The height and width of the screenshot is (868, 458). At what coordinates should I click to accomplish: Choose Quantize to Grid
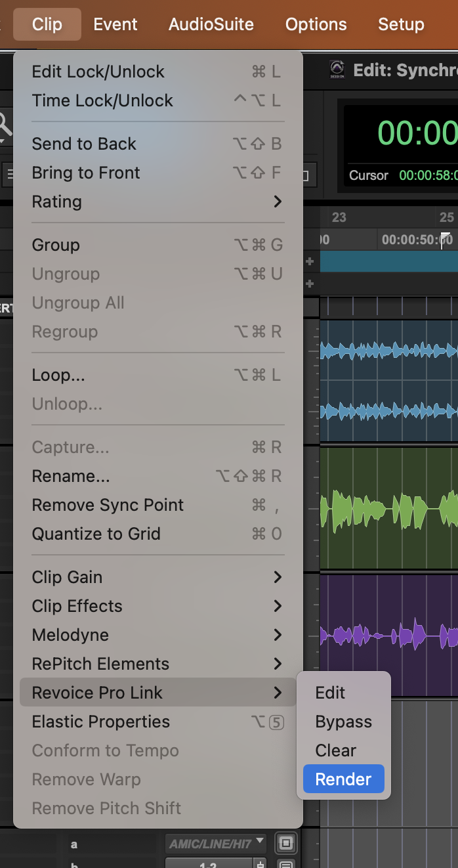(157, 534)
